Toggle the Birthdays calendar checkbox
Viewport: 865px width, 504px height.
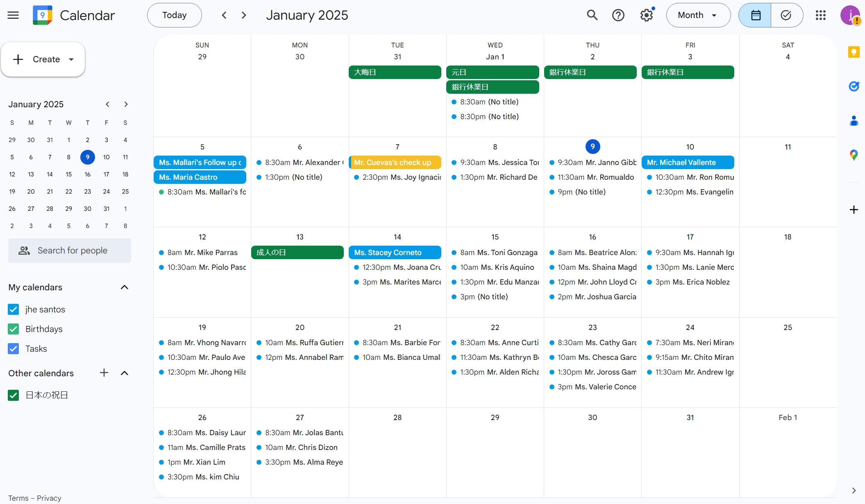click(14, 329)
